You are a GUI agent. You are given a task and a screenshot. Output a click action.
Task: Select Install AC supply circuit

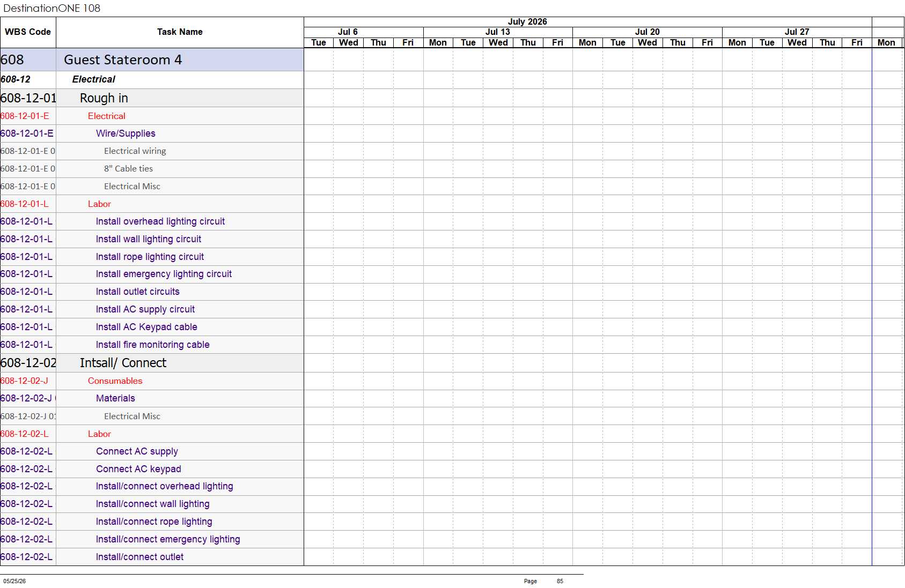pos(152,309)
